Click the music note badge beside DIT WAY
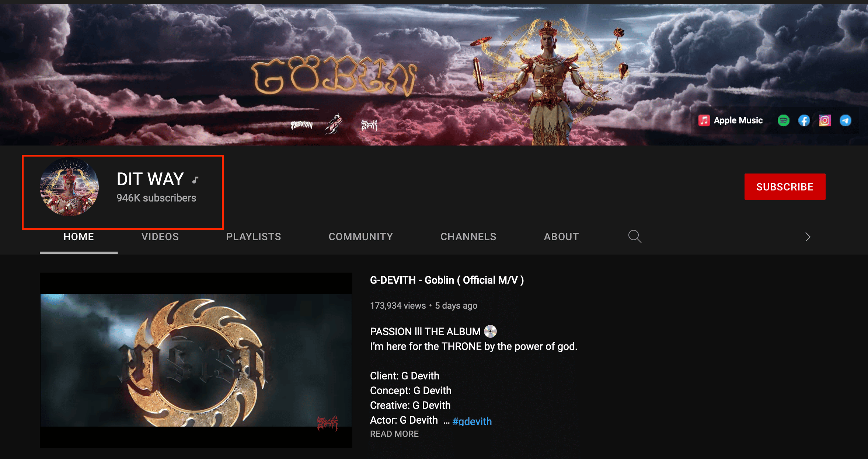The height and width of the screenshot is (459, 868). coord(195,180)
